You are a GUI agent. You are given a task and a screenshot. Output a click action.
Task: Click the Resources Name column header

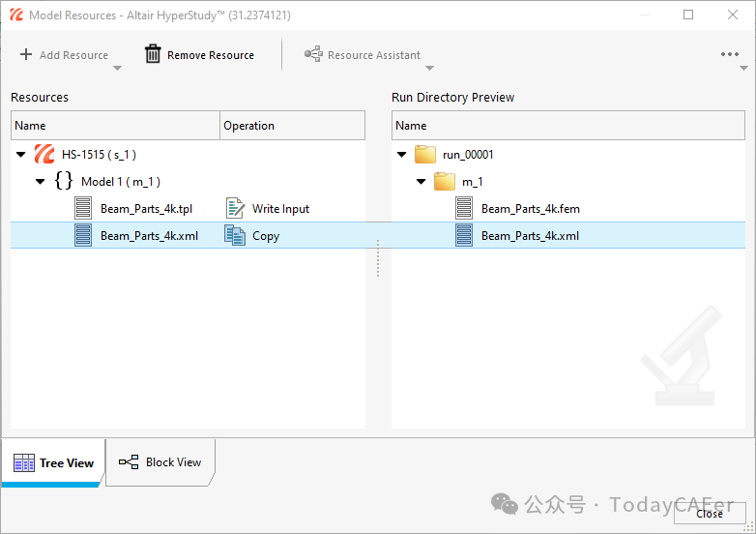pyautogui.click(x=115, y=126)
